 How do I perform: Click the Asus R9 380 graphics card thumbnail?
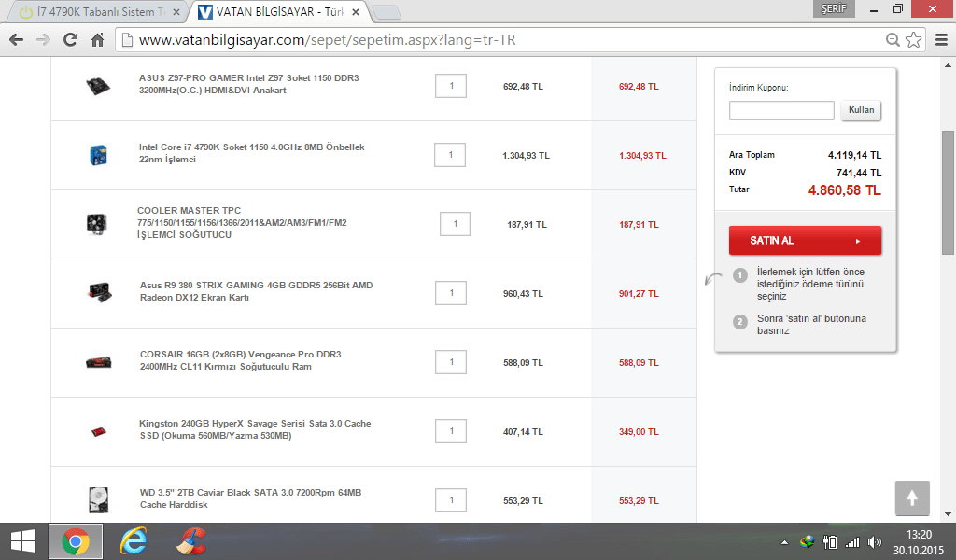pos(100,292)
